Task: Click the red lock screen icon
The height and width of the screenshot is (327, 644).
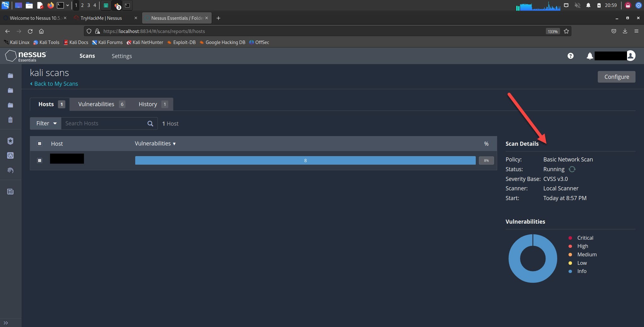Action: pos(628,5)
